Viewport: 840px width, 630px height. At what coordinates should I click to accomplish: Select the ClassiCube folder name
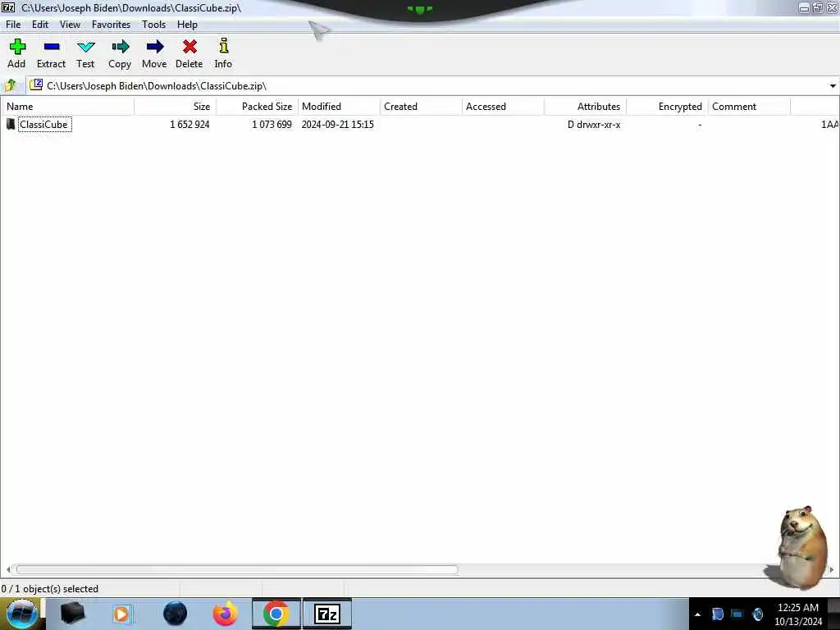coord(44,125)
